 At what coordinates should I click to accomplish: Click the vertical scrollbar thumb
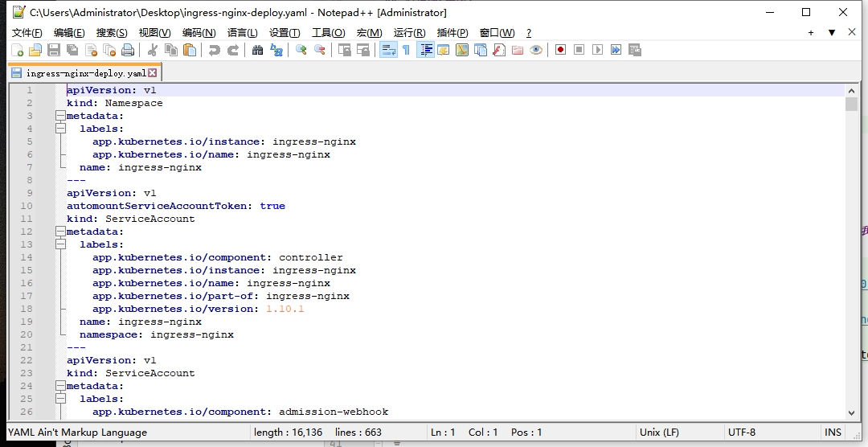[851, 105]
